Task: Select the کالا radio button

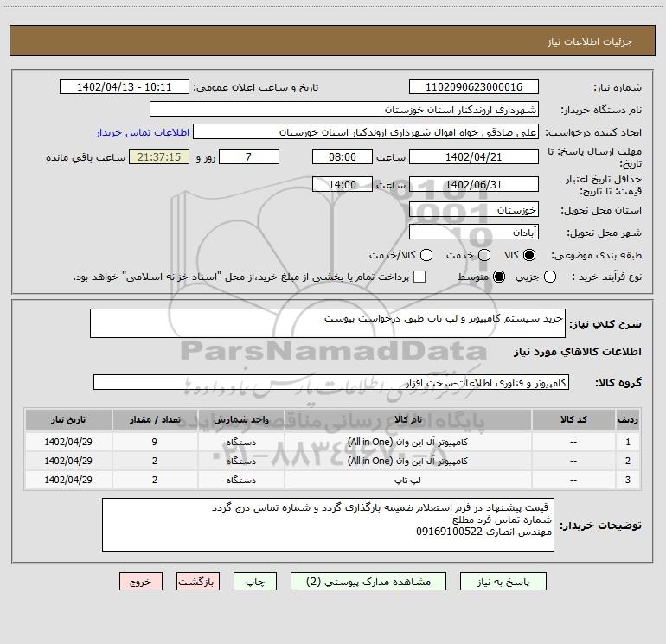Action: (x=529, y=255)
